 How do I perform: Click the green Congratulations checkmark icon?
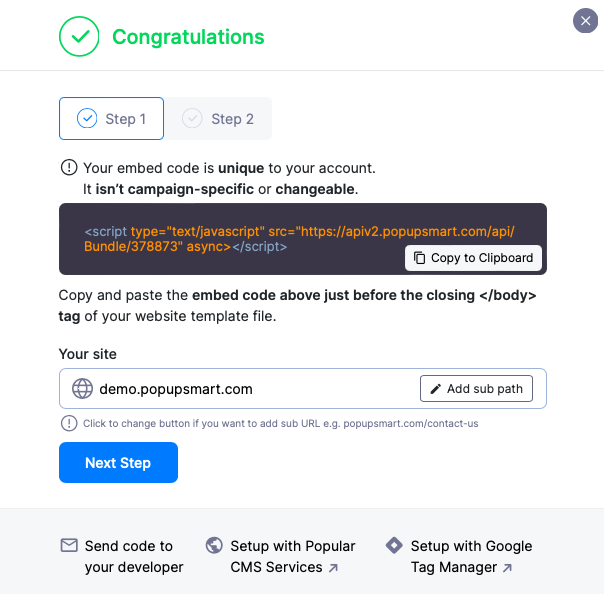click(79, 37)
